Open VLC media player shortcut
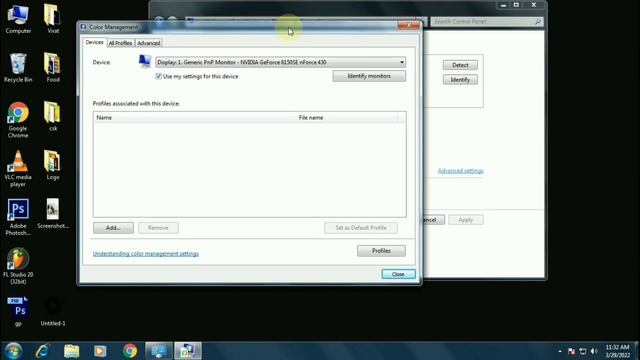 18,169
